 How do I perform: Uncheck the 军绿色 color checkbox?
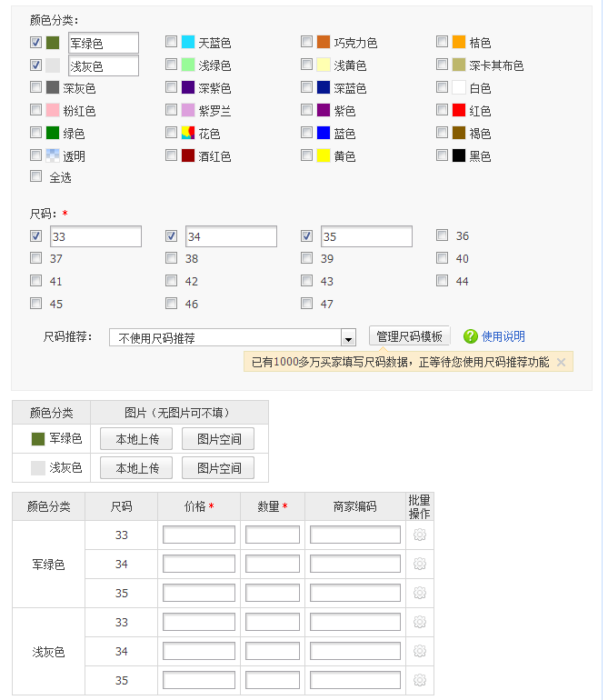coord(35,43)
